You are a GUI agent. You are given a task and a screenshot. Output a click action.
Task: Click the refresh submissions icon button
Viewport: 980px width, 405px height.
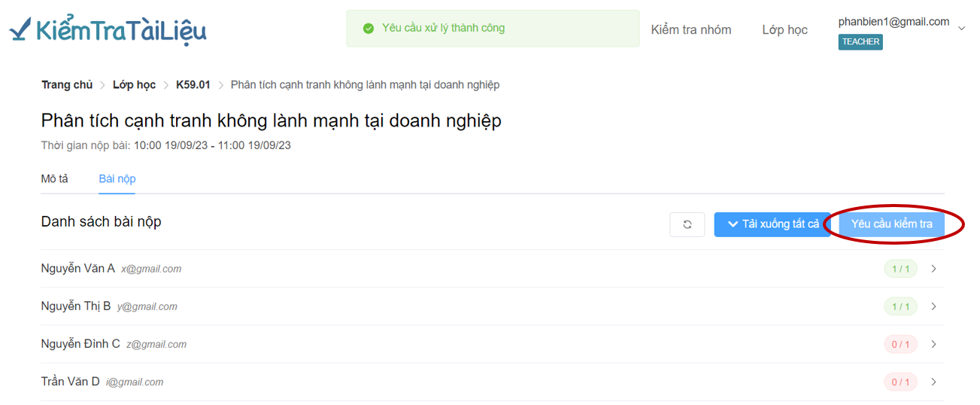click(x=687, y=224)
